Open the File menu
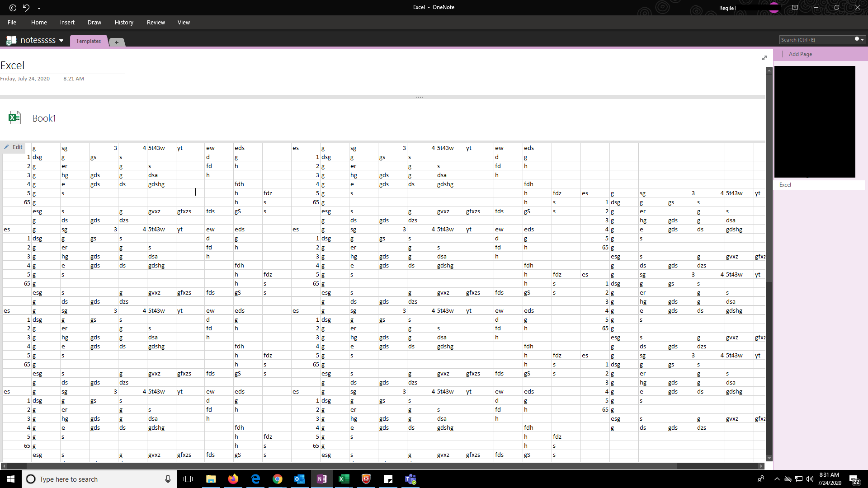The image size is (868, 488). pyautogui.click(x=12, y=22)
